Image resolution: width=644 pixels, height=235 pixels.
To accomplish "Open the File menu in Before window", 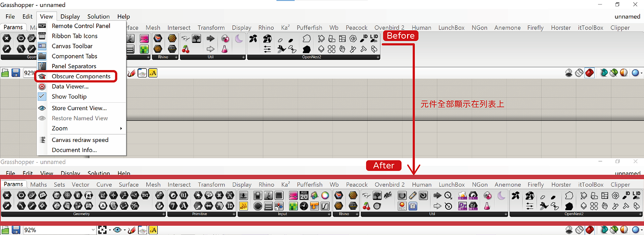I will tap(10, 16).
